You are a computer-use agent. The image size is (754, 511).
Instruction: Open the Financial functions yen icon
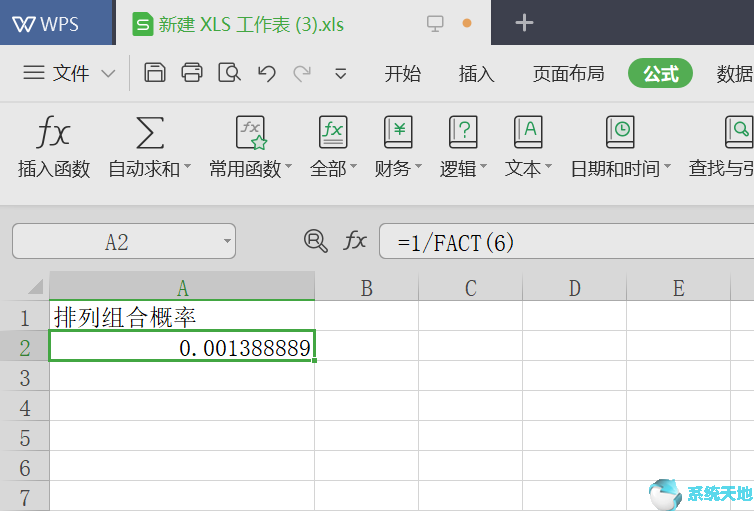[398, 132]
